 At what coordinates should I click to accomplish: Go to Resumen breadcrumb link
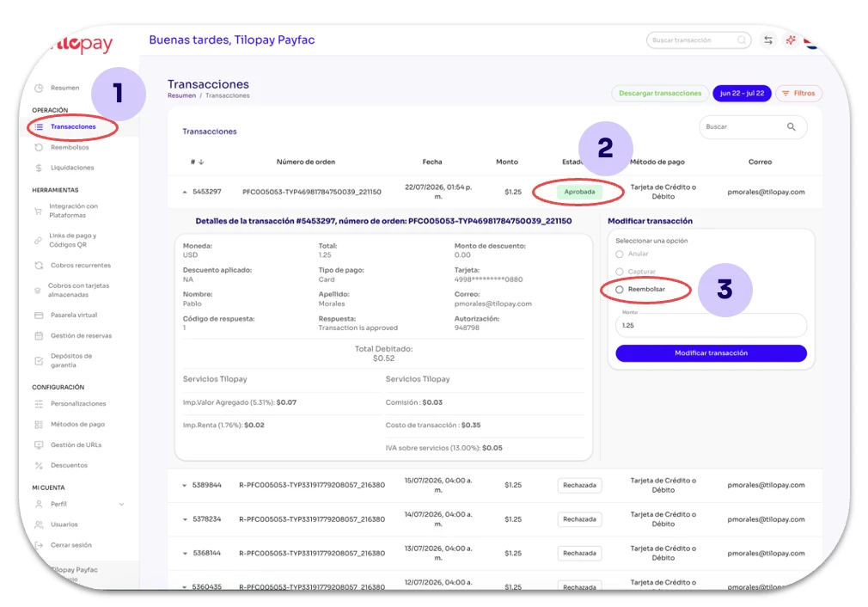coord(181,95)
